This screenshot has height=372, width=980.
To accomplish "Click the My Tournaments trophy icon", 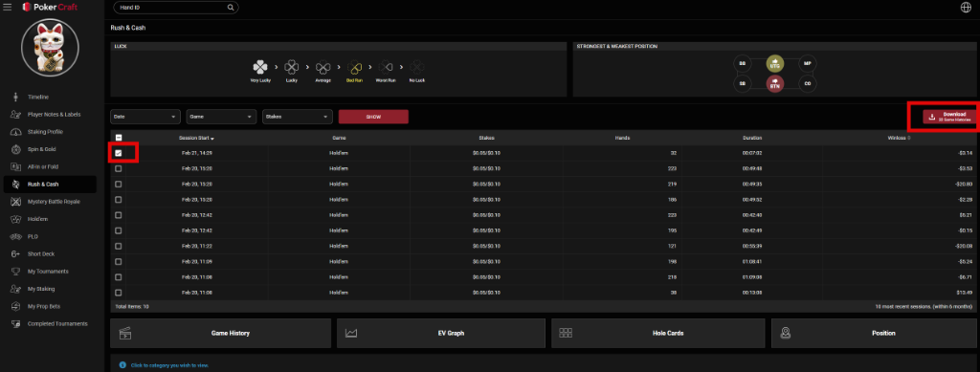I will pos(16,272).
